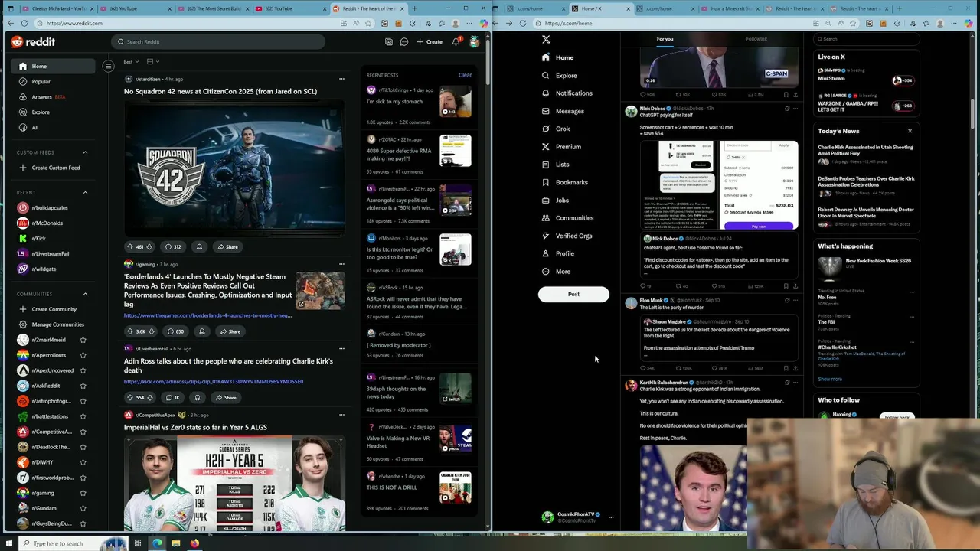The image size is (980, 551).
Task: Favorite r/Apexrollouts with star
Action: [x=83, y=355]
